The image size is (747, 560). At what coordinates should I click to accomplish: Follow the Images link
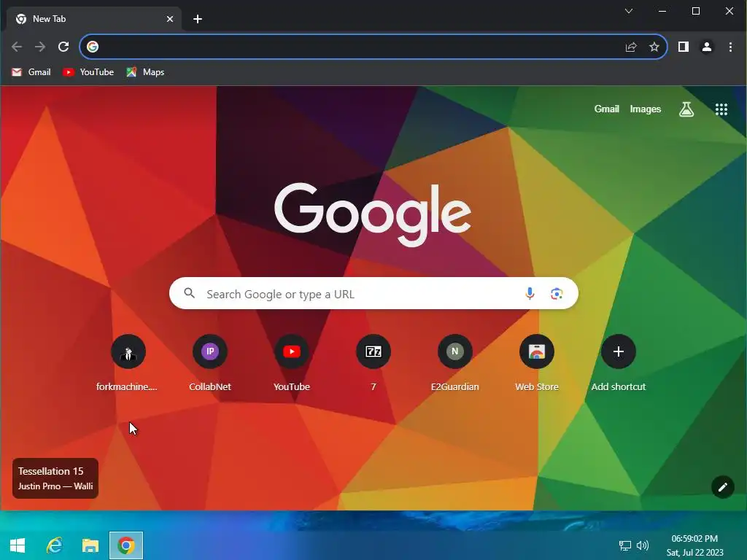coord(646,109)
